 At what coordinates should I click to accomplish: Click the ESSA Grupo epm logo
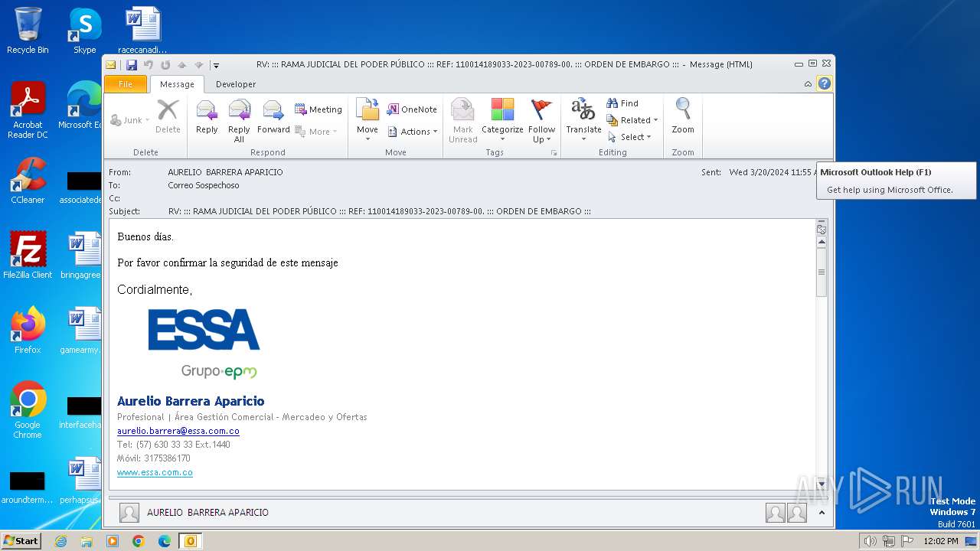pyautogui.click(x=204, y=344)
